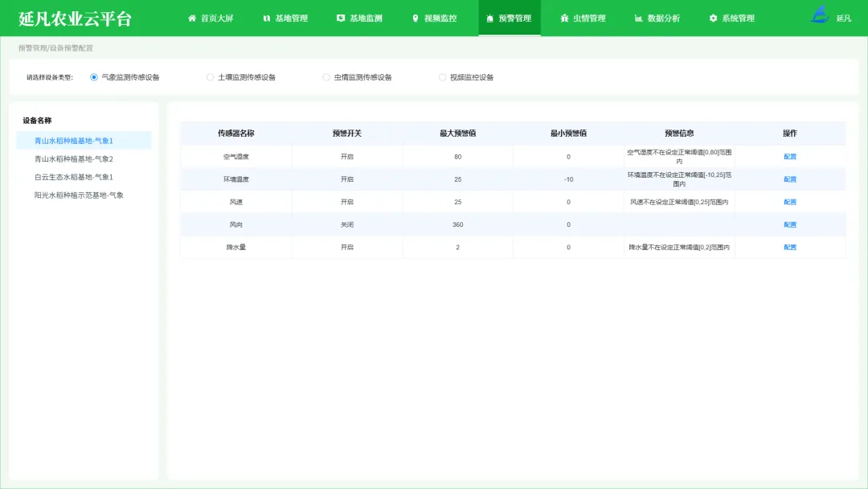
Task: Click the 风速 sensor name cell
Action: 235,202
